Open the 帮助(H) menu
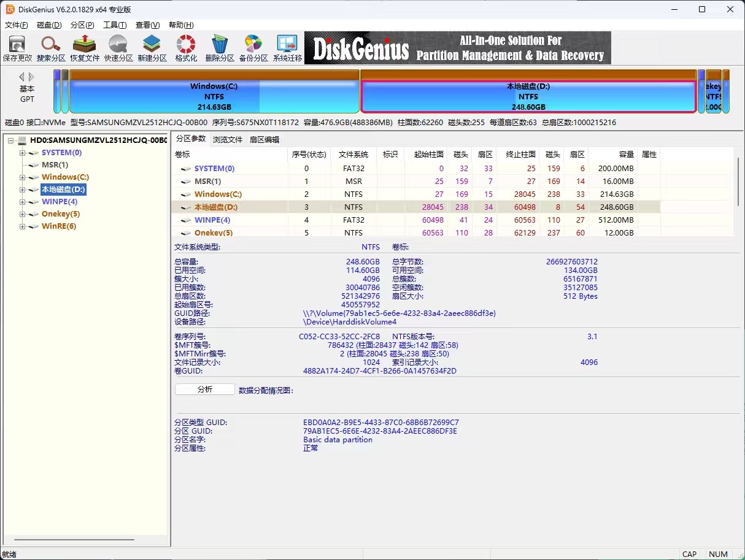The image size is (745, 560). pos(180,25)
